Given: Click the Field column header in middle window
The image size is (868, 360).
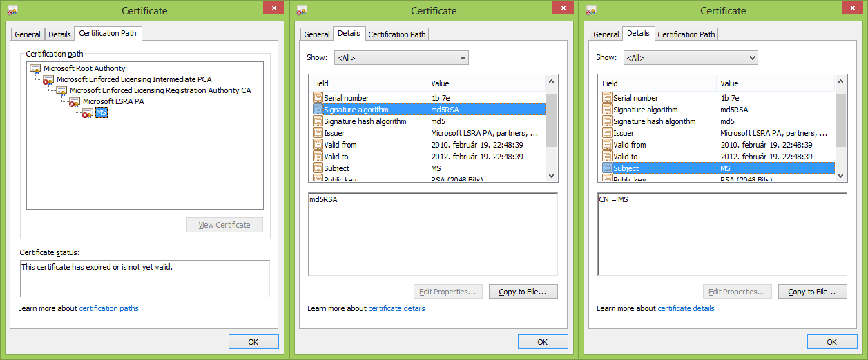Looking at the screenshot, I should pyautogui.click(x=368, y=83).
